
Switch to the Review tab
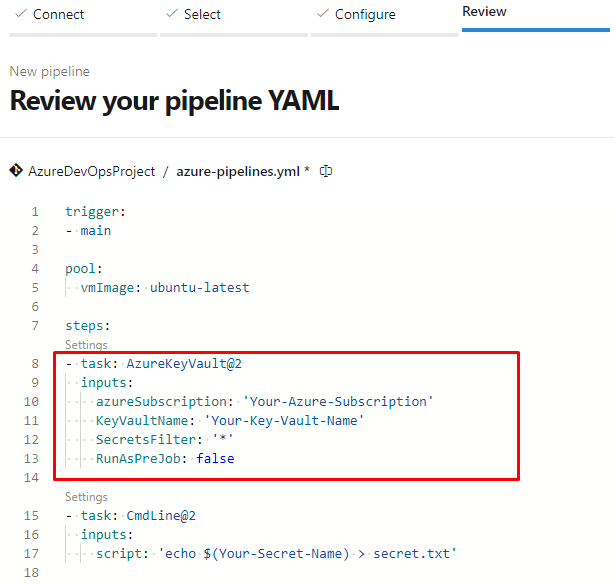tap(484, 12)
